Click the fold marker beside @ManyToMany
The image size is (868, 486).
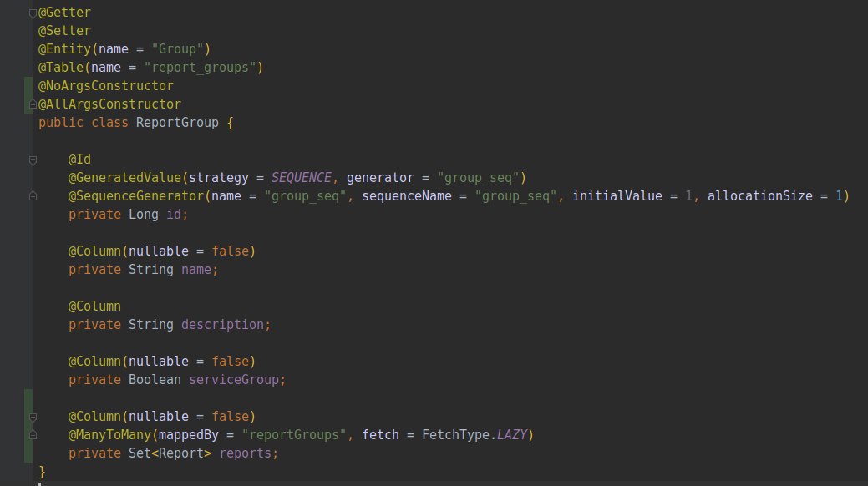click(33, 435)
